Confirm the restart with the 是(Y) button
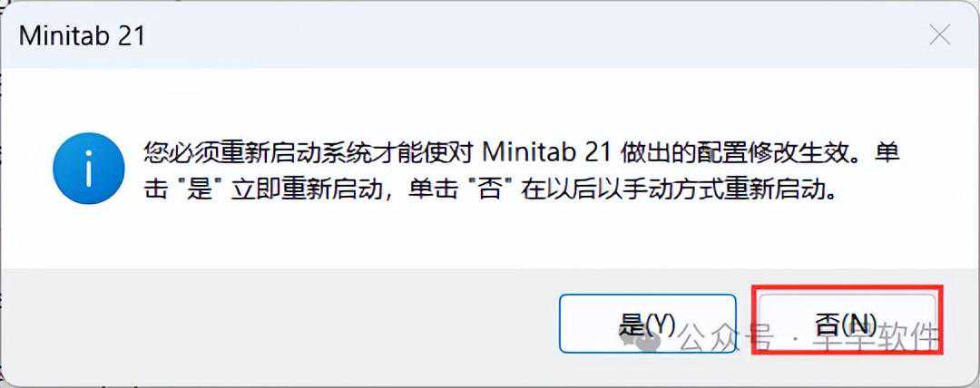The image size is (980, 388). point(648,323)
